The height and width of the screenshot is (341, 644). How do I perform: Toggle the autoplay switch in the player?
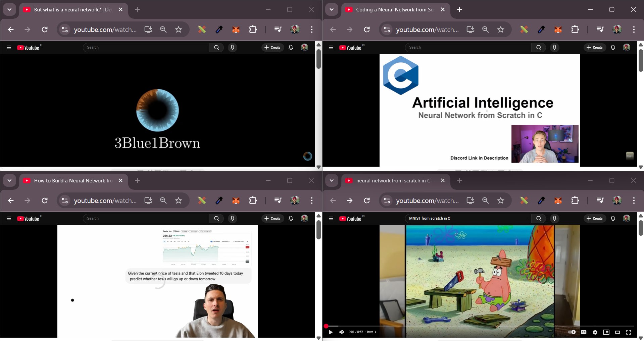(572, 332)
